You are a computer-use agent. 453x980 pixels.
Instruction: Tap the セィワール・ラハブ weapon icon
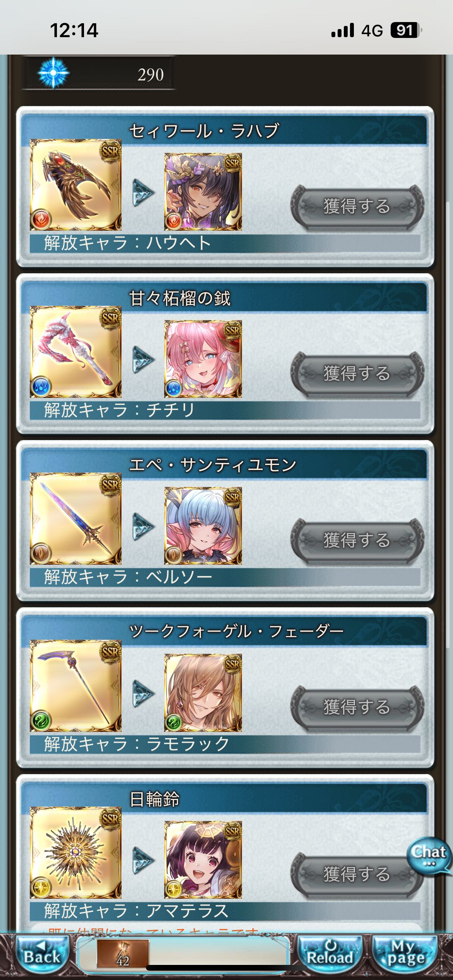point(76,185)
